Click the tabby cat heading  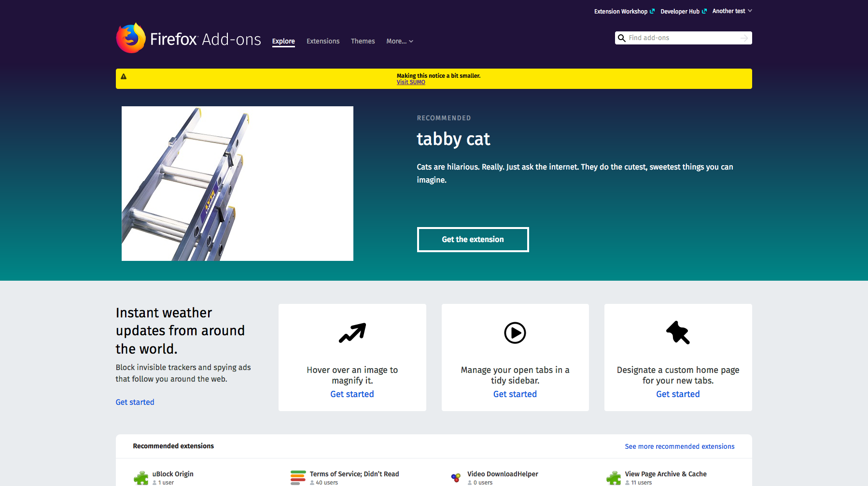tap(453, 139)
